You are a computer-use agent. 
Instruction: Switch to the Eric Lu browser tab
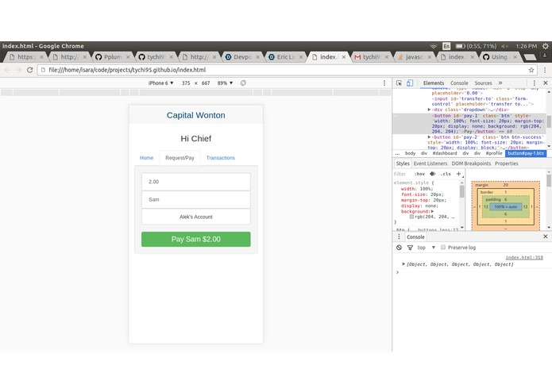(x=285, y=56)
